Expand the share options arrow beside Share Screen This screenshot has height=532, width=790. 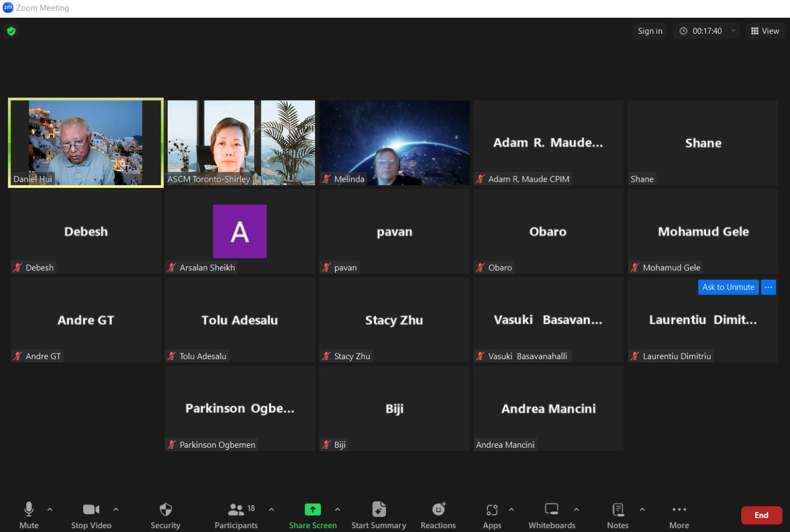point(338,509)
